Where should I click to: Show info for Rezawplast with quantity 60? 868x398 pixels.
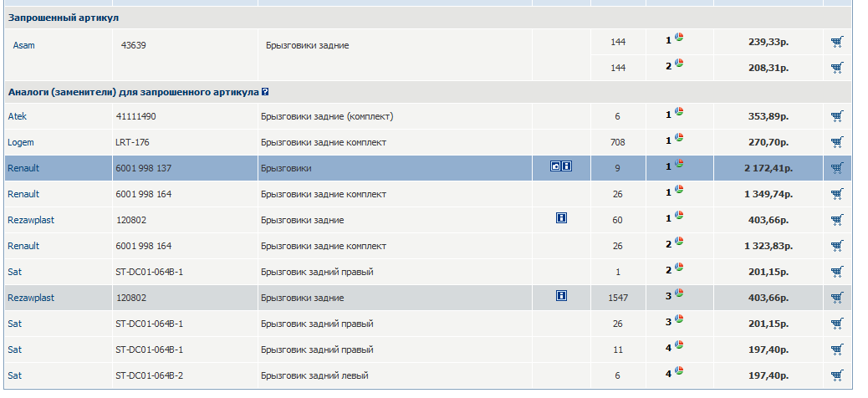561,219
